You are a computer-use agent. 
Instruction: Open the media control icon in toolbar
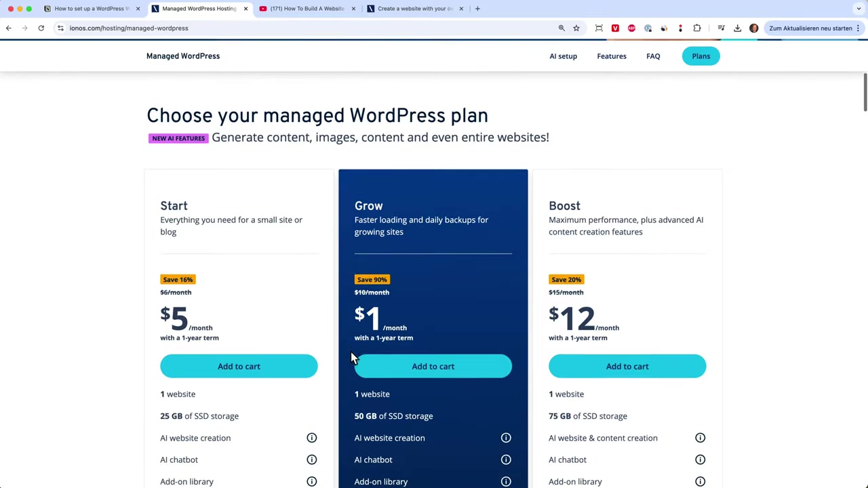(x=721, y=28)
